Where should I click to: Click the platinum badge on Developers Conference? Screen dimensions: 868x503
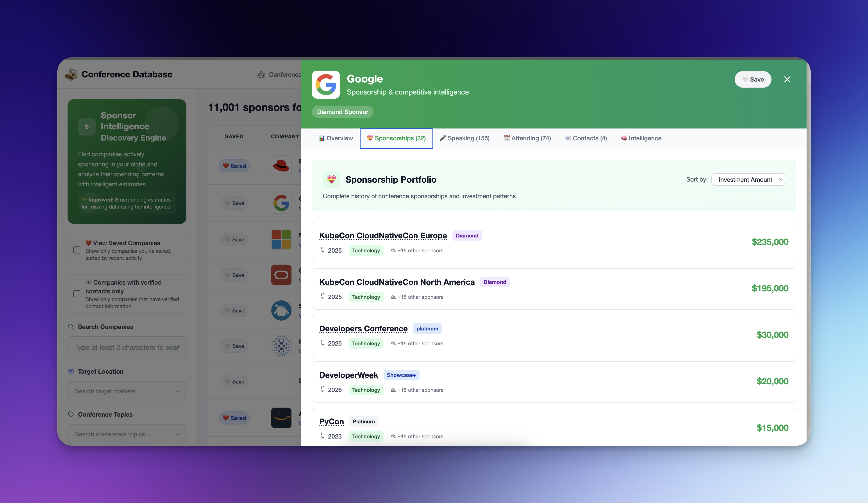pyautogui.click(x=427, y=328)
